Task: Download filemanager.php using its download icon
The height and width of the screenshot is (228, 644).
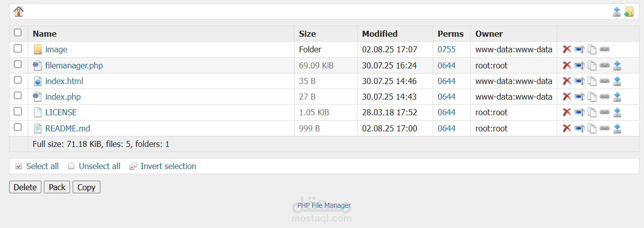Action: point(617,65)
